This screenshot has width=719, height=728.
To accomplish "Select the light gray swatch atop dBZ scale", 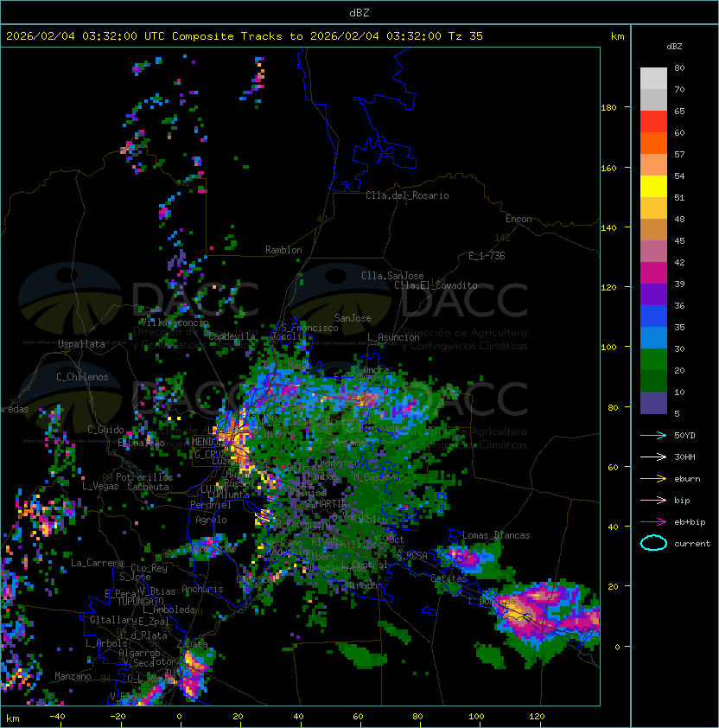I will click(x=653, y=78).
